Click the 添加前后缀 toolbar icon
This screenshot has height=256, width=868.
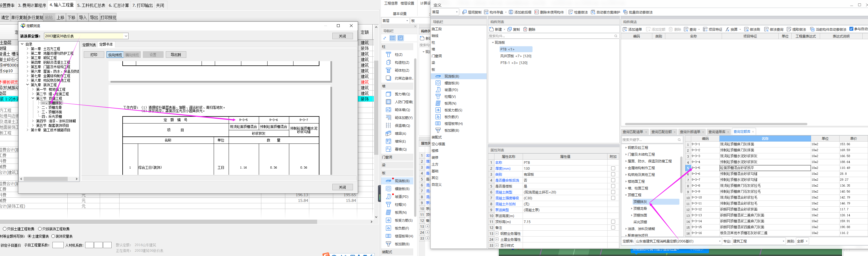coord(511,12)
